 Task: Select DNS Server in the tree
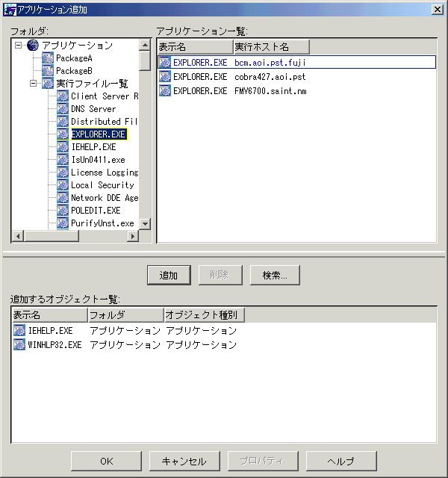click(x=93, y=109)
